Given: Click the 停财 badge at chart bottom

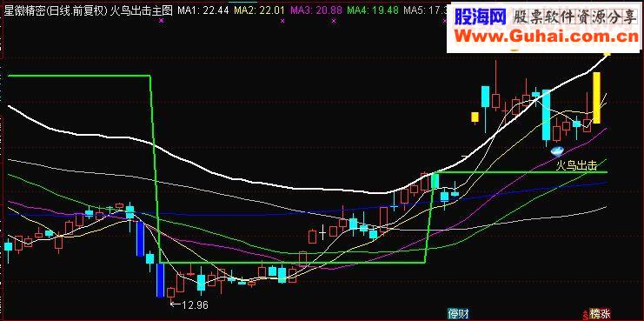Looking at the screenshot, I should click(x=459, y=314).
